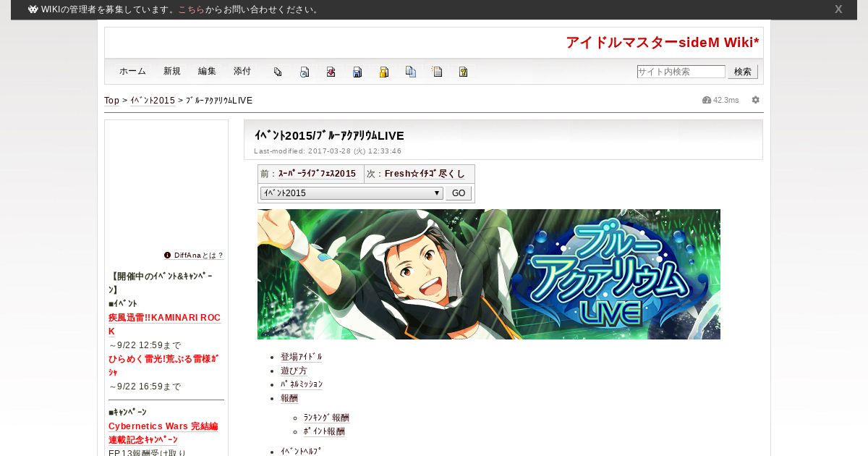Go to ｲﾍﾞﾝﾄ2015 in the breadcrumb

(x=153, y=101)
